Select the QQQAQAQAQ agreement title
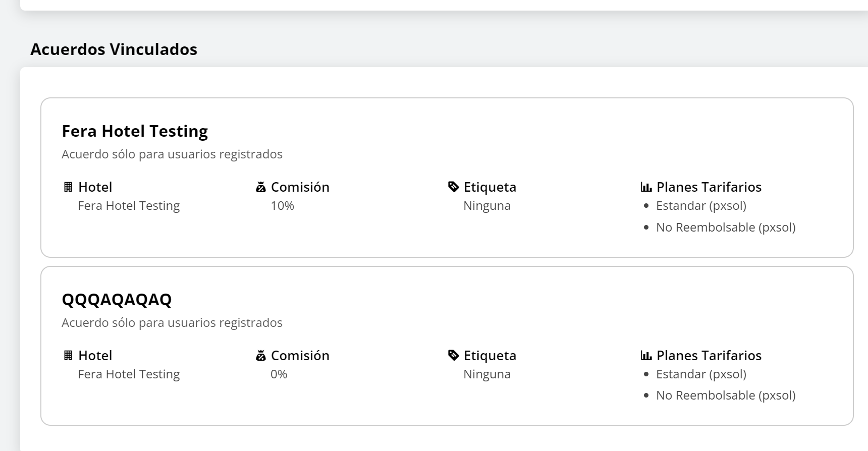The image size is (868, 451). pyautogui.click(x=117, y=300)
